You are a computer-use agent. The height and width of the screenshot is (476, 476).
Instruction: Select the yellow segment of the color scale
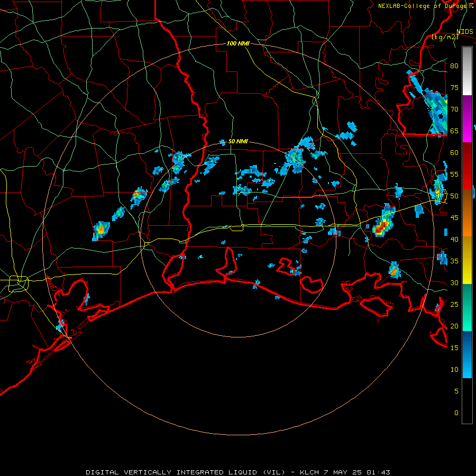[x=467, y=260]
